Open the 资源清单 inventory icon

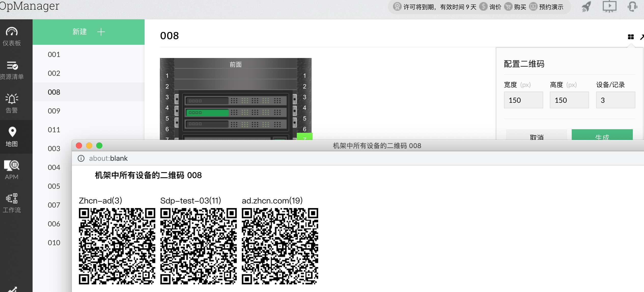(12, 65)
